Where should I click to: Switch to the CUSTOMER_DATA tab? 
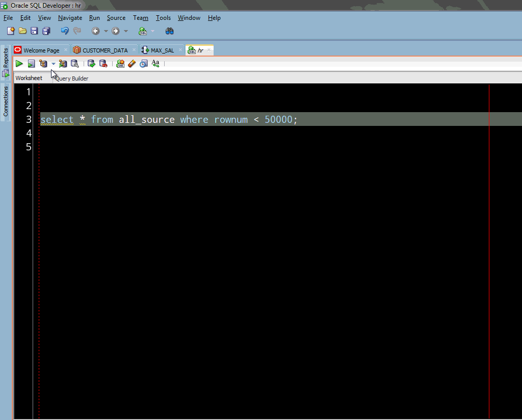pos(105,50)
